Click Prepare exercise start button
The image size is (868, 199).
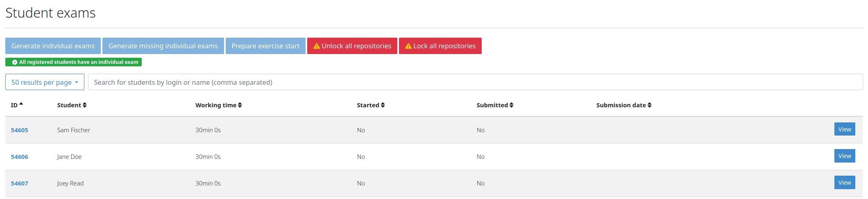[x=265, y=46]
